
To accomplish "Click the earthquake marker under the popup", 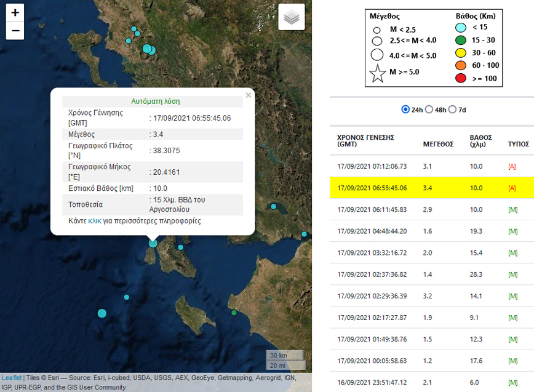I will coord(153,243).
